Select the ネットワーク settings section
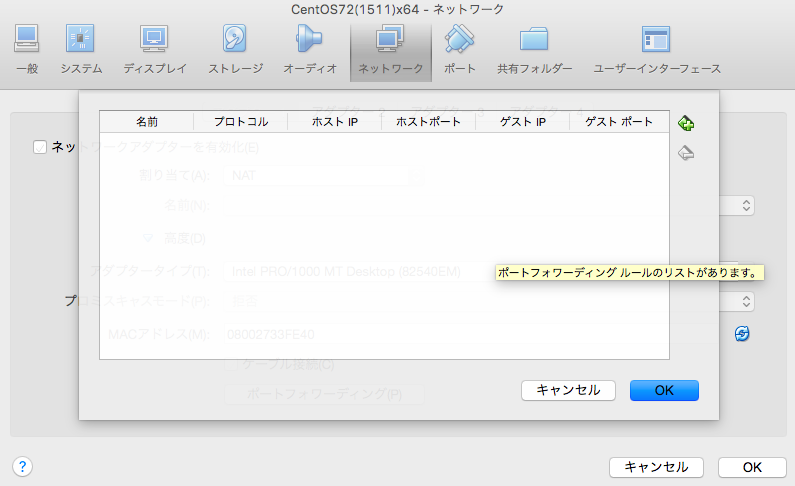Image resolution: width=795 pixels, height=486 pixels. click(x=390, y=51)
